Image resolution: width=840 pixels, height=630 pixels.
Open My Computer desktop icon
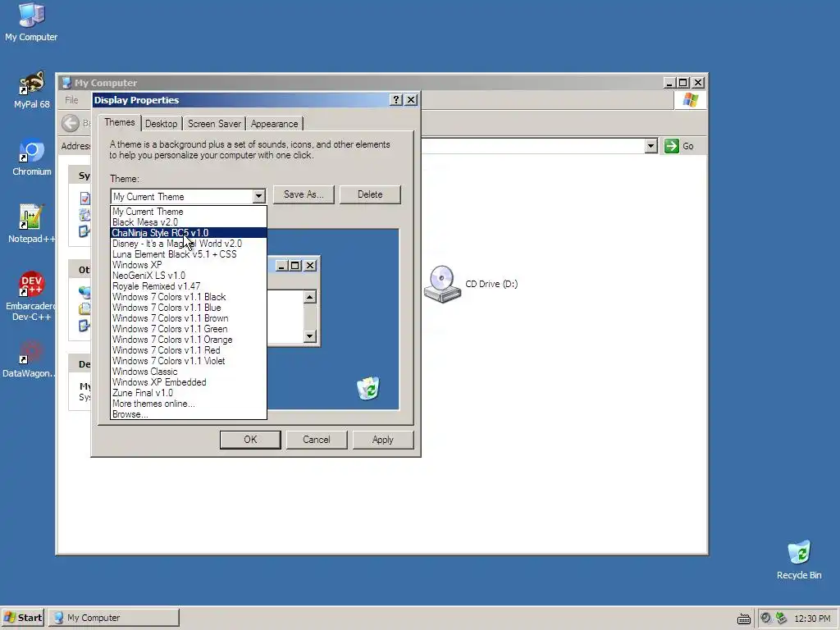[31, 22]
